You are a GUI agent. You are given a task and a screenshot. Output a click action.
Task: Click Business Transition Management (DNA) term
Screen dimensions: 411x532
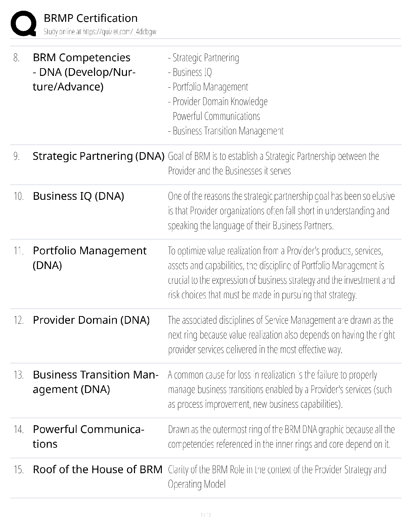pos(95,382)
